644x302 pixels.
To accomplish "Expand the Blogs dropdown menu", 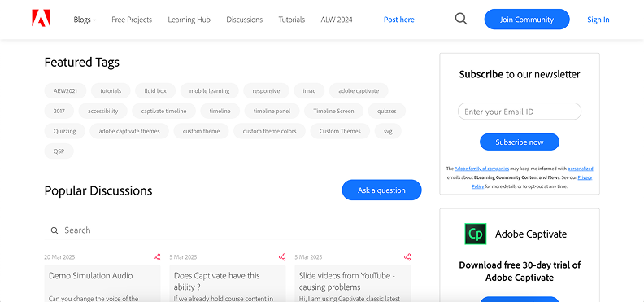I will click(85, 20).
